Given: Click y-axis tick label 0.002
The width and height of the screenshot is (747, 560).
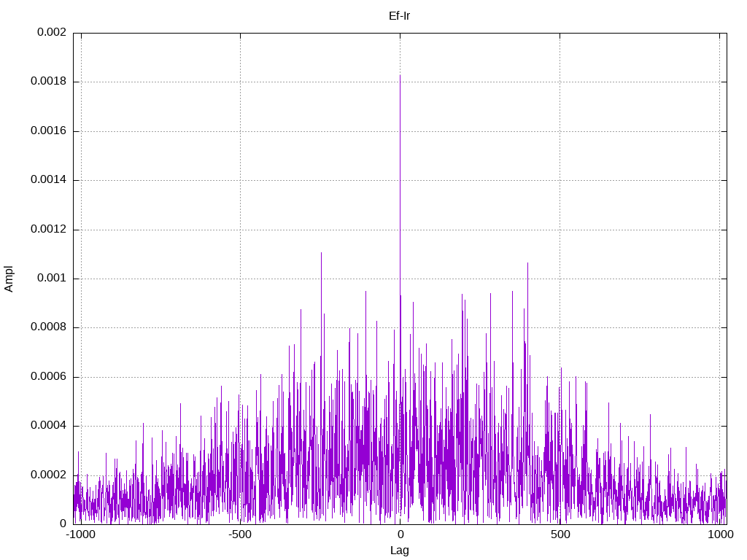Looking at the screenshot, I should point(52,32).
